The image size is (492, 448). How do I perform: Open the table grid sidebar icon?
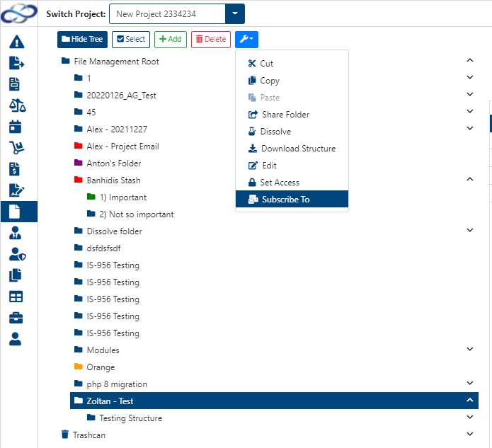pos(16,297)
